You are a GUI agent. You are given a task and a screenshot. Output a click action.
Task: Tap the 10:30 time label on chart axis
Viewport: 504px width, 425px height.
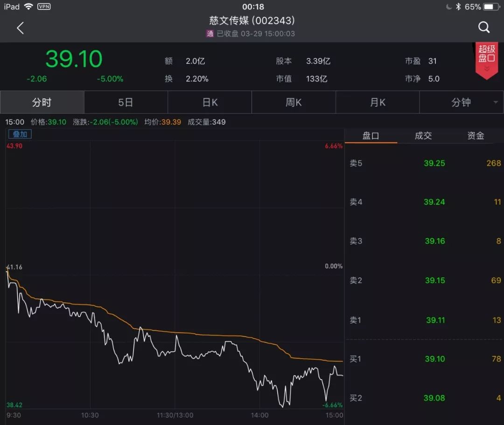coord(90,415)
